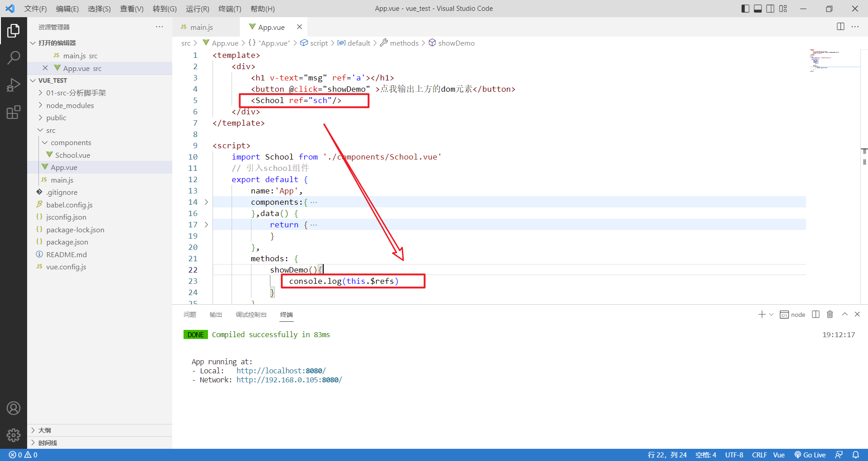This screenshot has width=868, height=461.
Task: Toggle the bottom panel layout button
Action: pos(758,9)
